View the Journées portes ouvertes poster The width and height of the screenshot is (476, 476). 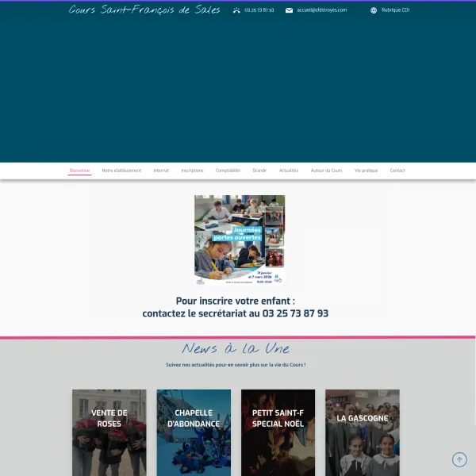(240, 240)
